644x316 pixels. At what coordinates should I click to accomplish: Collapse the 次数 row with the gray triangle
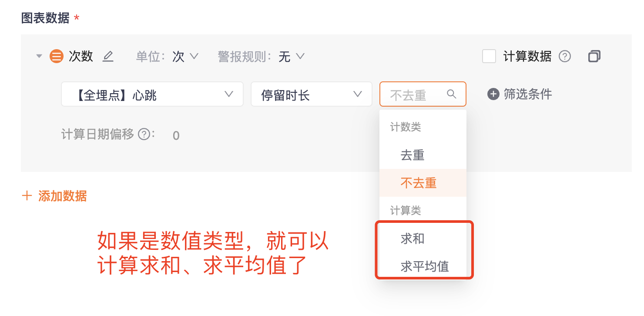39,57
